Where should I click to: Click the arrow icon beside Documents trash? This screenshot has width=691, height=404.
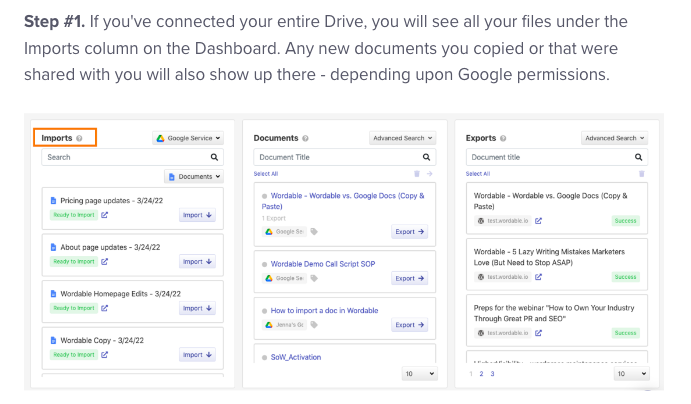pyautogui.click(x=429, y=174)
